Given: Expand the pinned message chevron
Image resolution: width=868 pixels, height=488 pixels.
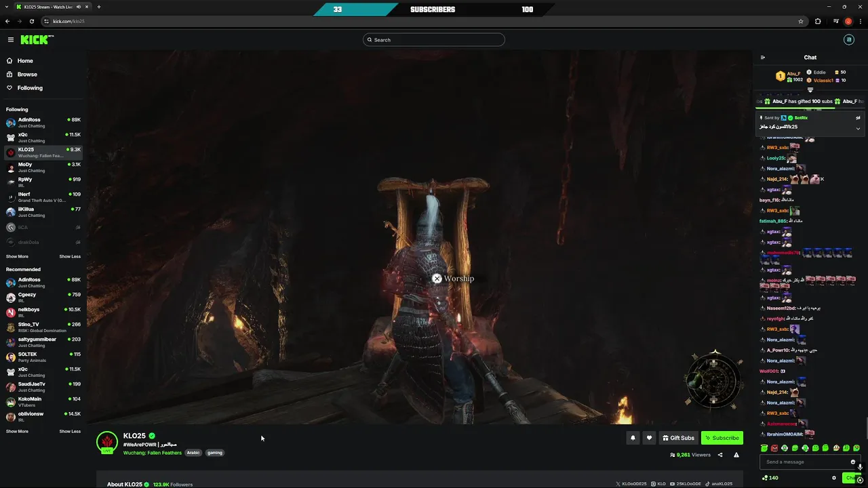Looking at the screenshot, I should coord(858,129).
